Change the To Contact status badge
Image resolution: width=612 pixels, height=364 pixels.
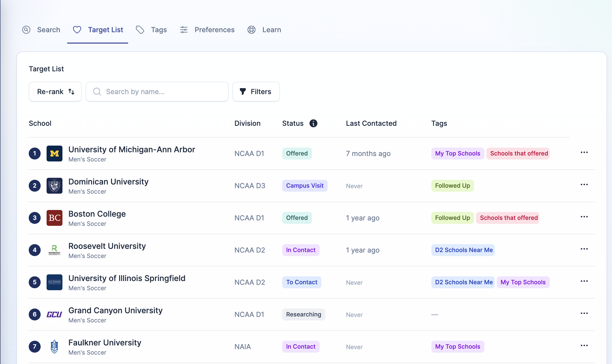pyautogui.click(x=302, y=282)
